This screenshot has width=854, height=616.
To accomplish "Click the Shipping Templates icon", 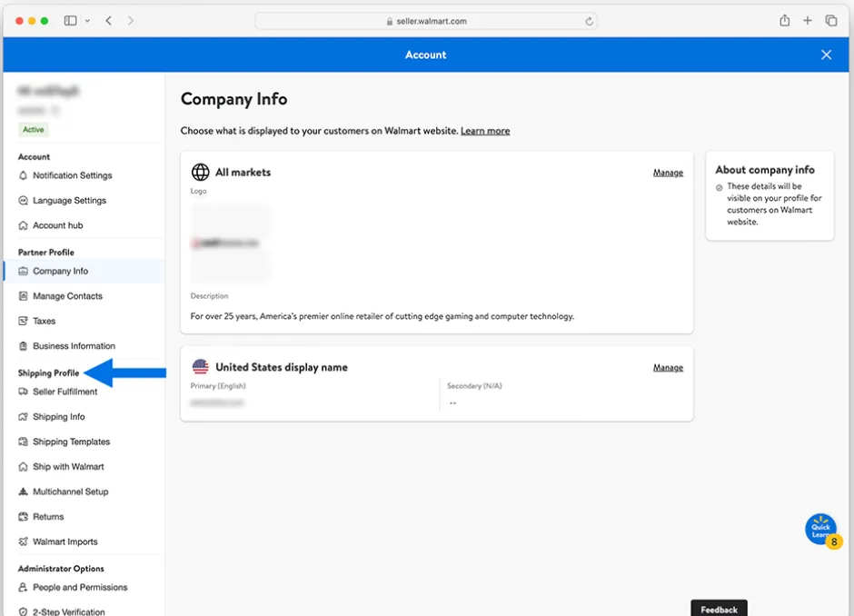I will (x=23, y=442).
